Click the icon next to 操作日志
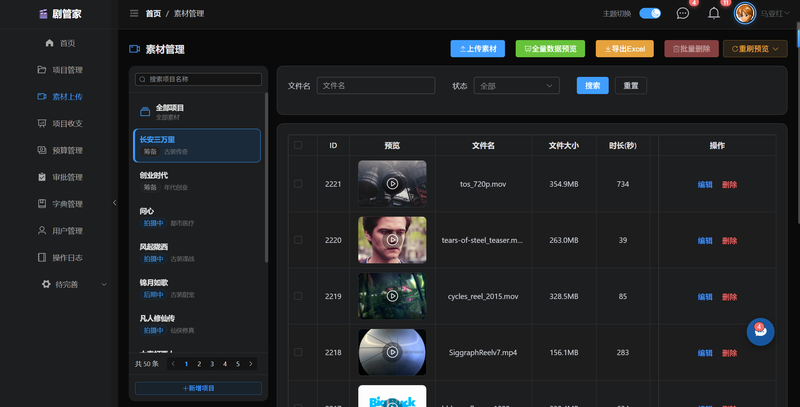800x407 pixels. coord(42,258)
